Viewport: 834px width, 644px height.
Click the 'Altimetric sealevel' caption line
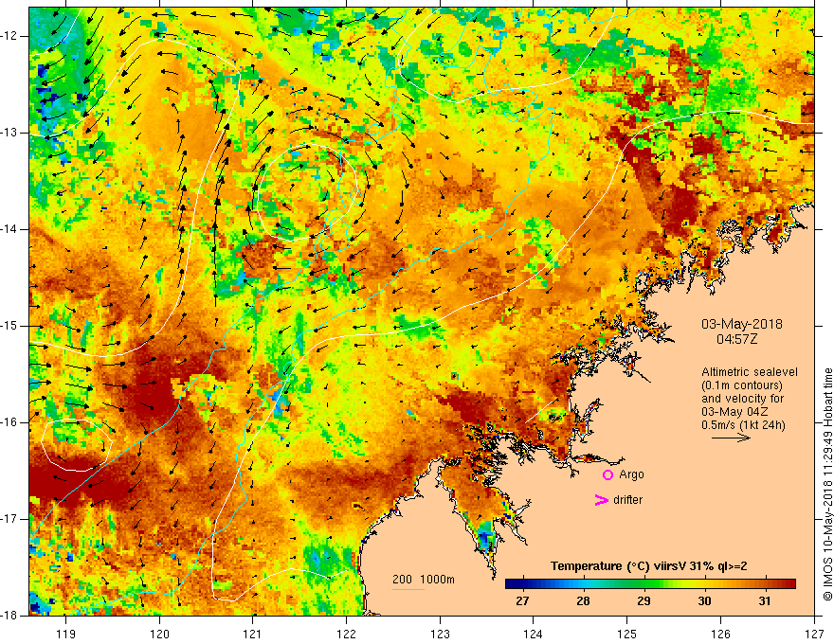pos(750,372)
